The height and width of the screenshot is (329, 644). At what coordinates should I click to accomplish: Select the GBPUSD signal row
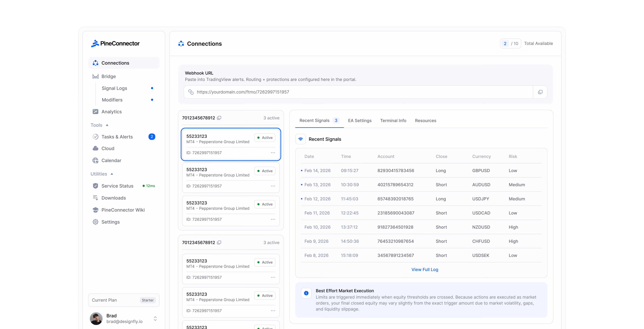(421, 171)
